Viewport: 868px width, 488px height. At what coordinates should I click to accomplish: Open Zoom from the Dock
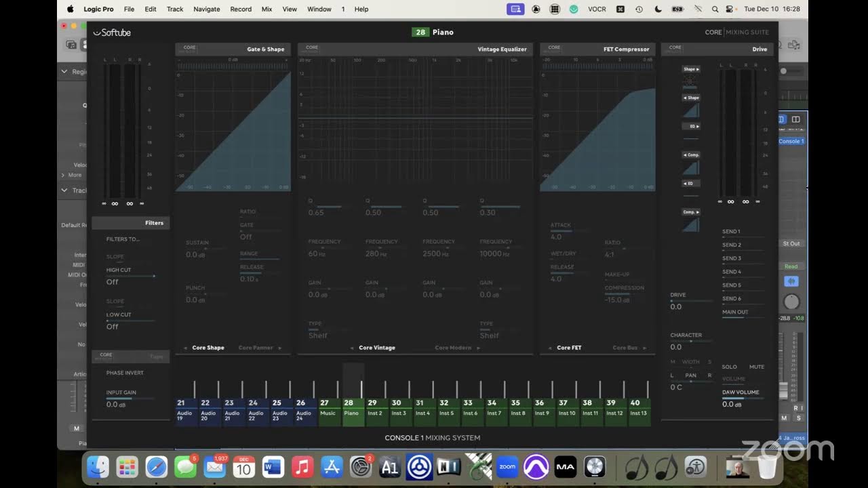[x=507, y=466]
